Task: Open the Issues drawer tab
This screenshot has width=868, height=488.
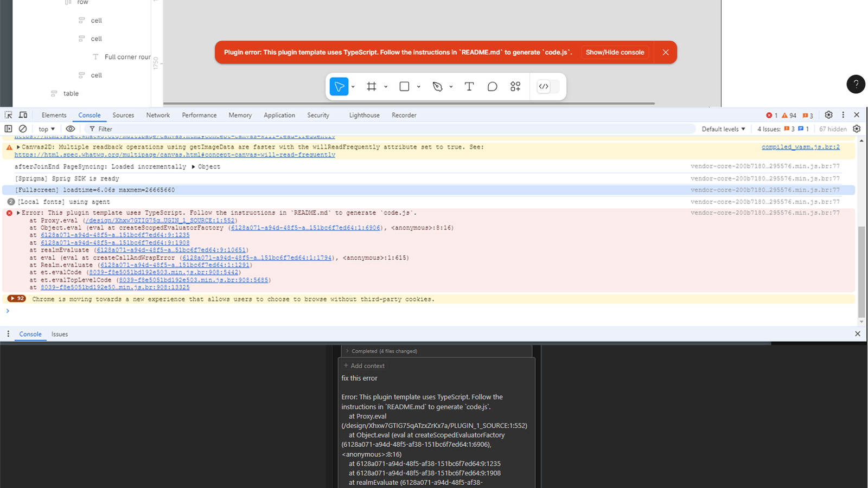Action: (60, 334)
